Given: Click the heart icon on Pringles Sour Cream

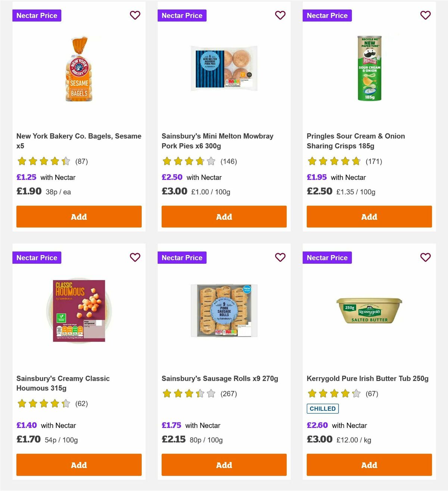Looking at the screenshot, I should point(425,15).
